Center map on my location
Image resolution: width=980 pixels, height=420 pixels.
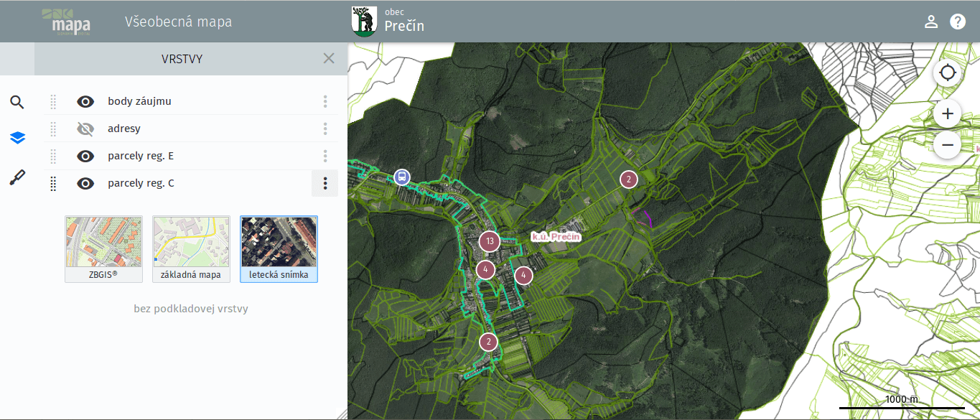coord(948,73)
